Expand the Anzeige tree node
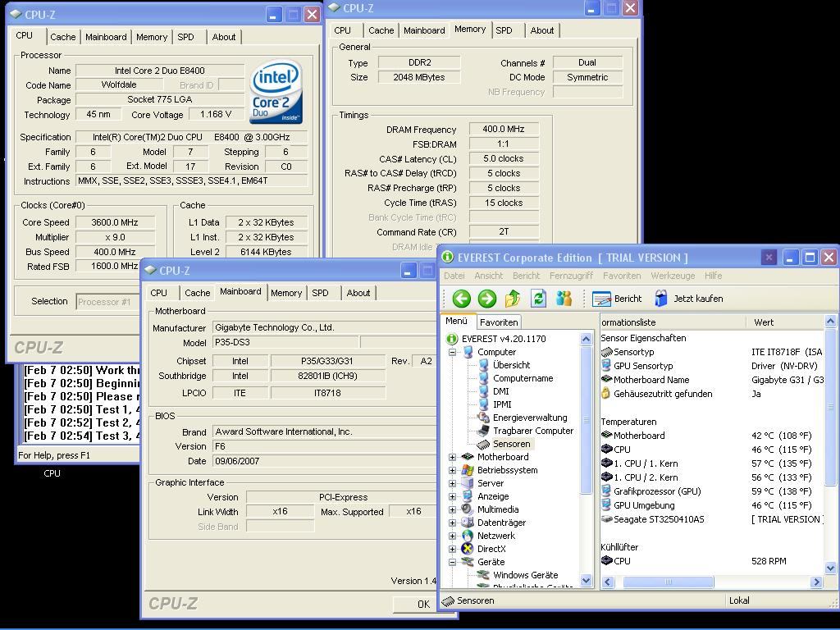The width and height of the screenshot is (840, 630). point(452,496)
